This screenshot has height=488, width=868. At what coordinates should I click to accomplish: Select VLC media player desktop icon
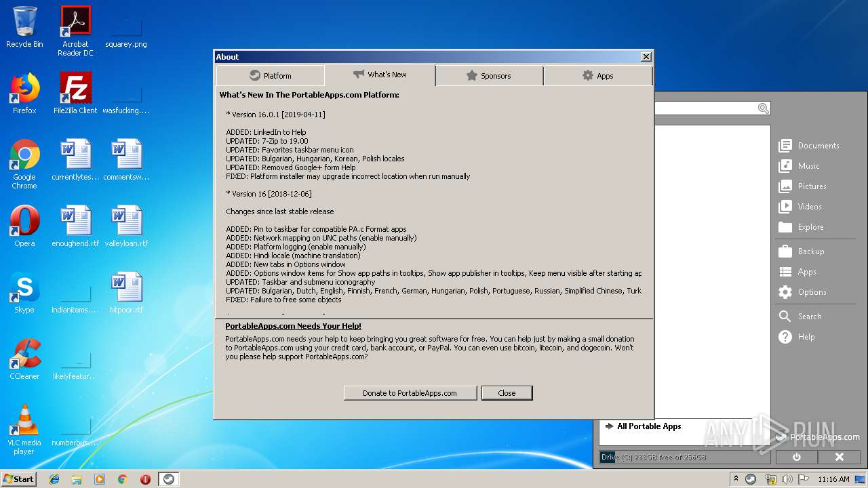click(x=24, y=430)
